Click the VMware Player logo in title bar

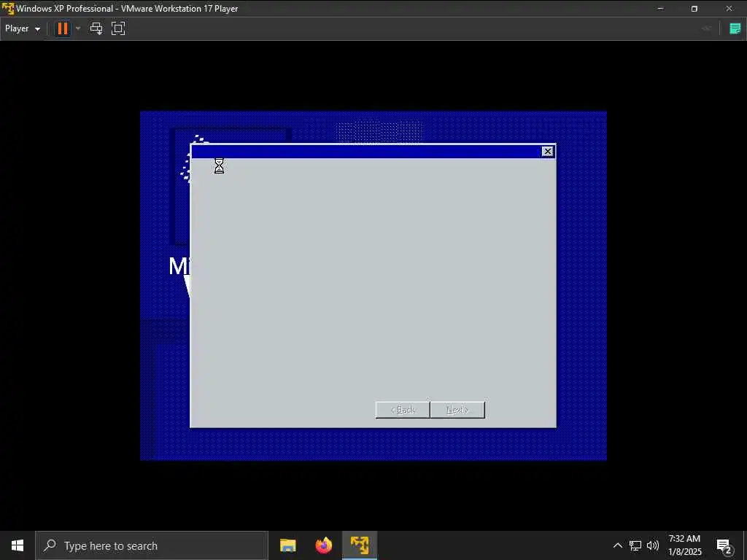[7, 8]
